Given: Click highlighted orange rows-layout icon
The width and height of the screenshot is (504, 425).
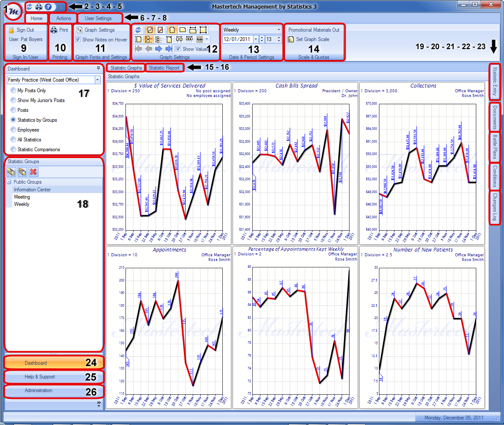Looking at the screenshot, I should [148, 39].
